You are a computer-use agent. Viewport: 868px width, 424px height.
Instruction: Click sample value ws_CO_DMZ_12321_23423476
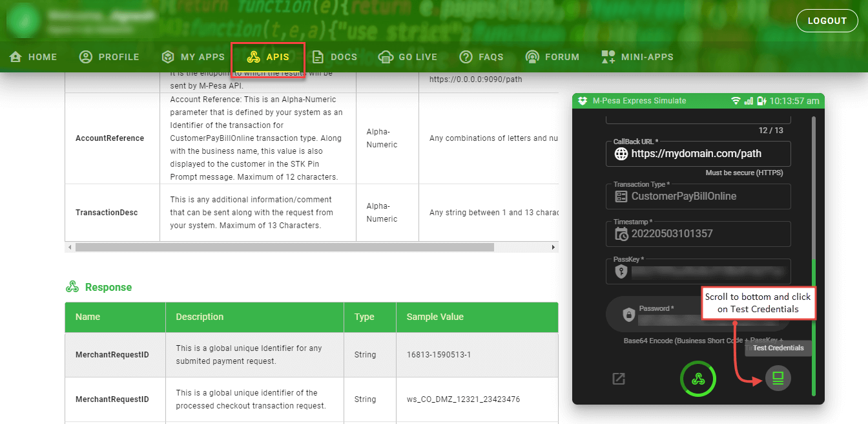[x=463, y=399]
